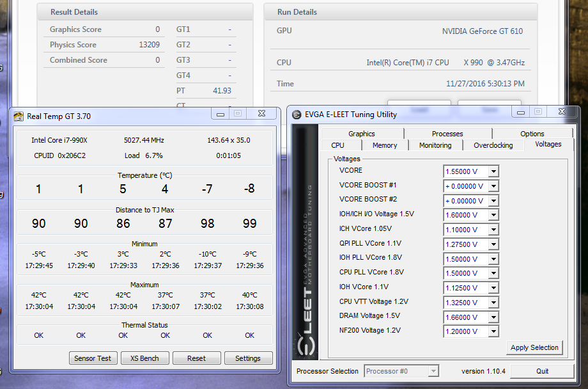Click the Combined Score label
Viewport: 588px width, 389px height.
[x=79, y=60]
